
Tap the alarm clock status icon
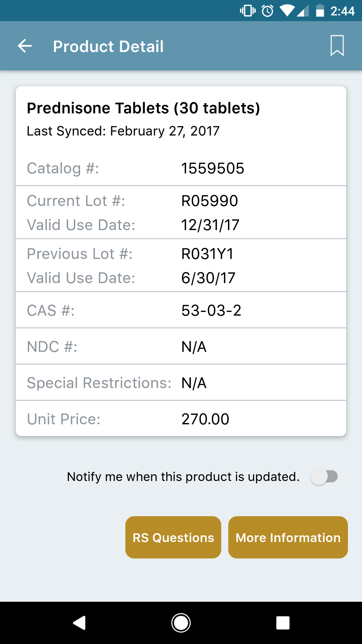(267, 11)
